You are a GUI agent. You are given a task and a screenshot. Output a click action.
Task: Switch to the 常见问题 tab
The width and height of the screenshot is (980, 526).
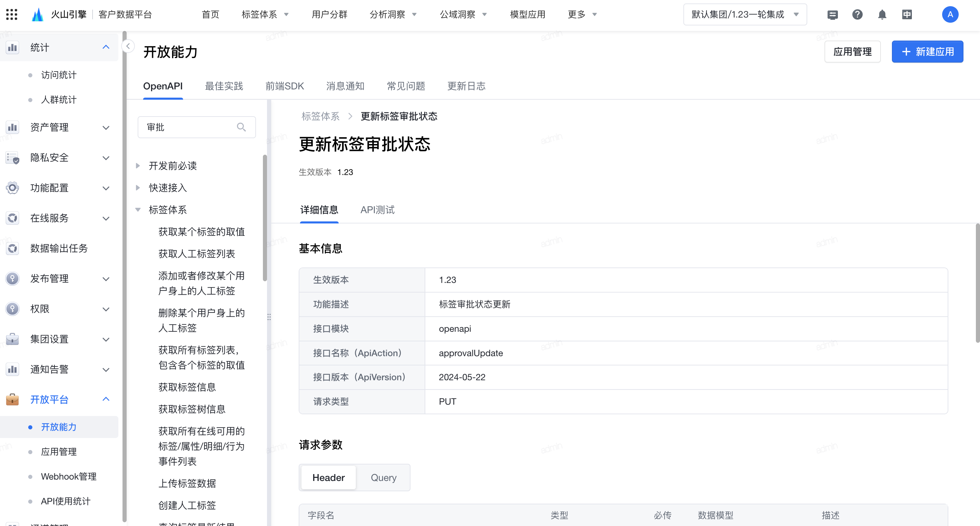coord(406,86)
